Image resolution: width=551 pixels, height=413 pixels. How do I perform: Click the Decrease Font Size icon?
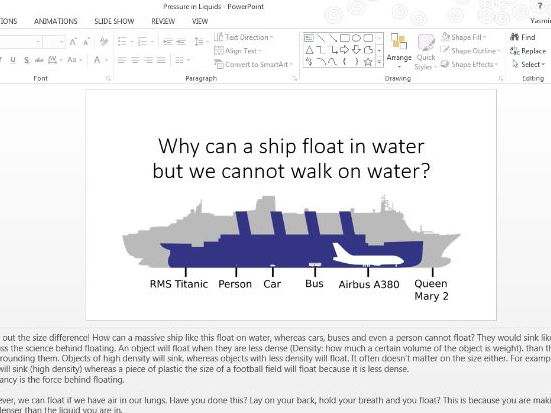coord(86,42)
